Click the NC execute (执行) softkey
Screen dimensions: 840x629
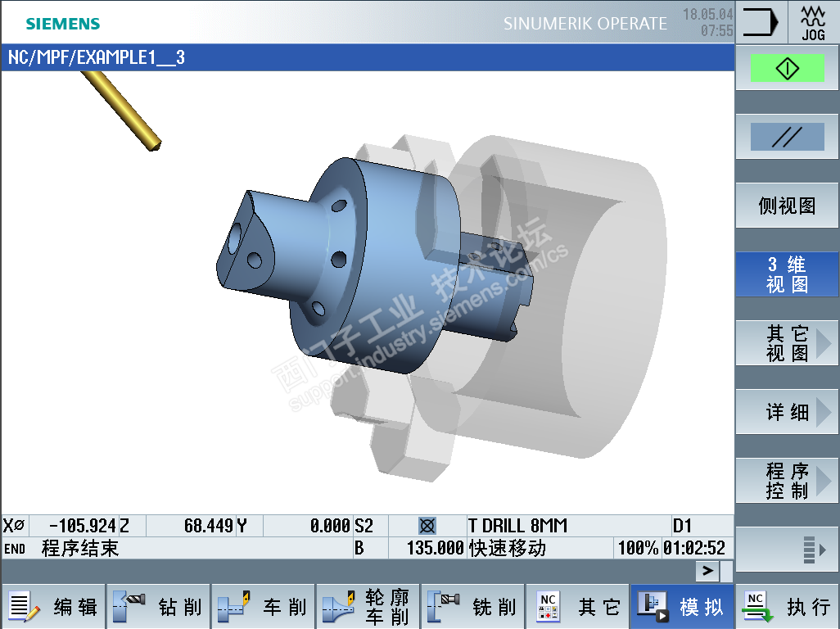point(788,607)
